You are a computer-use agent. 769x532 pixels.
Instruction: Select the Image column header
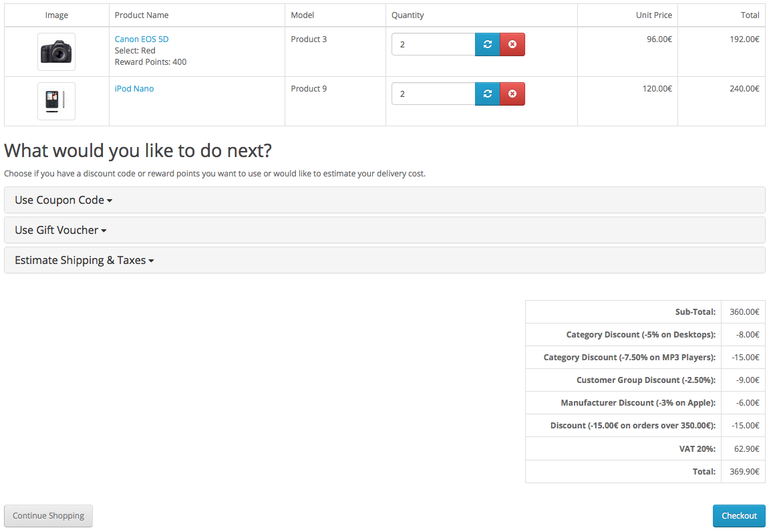(x=56, y=15)
